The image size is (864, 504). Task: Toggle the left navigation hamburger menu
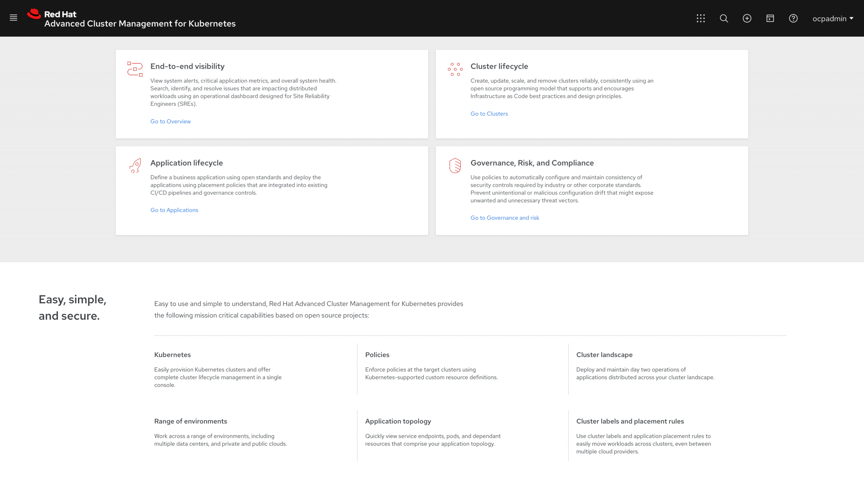click(x=13, y=18)
